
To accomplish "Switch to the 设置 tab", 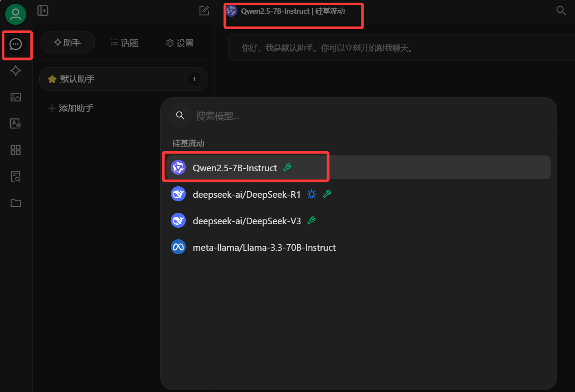I will (x=180, y=43).
